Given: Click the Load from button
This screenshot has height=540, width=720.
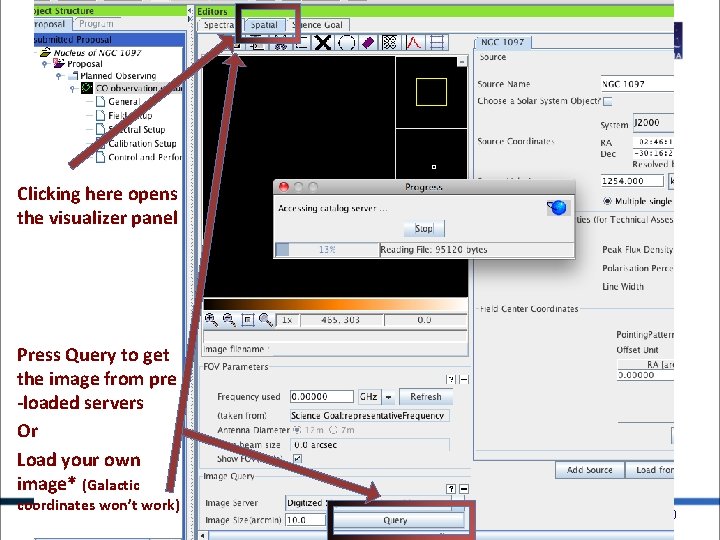Looking at the screenshot, I should point(651,470).
